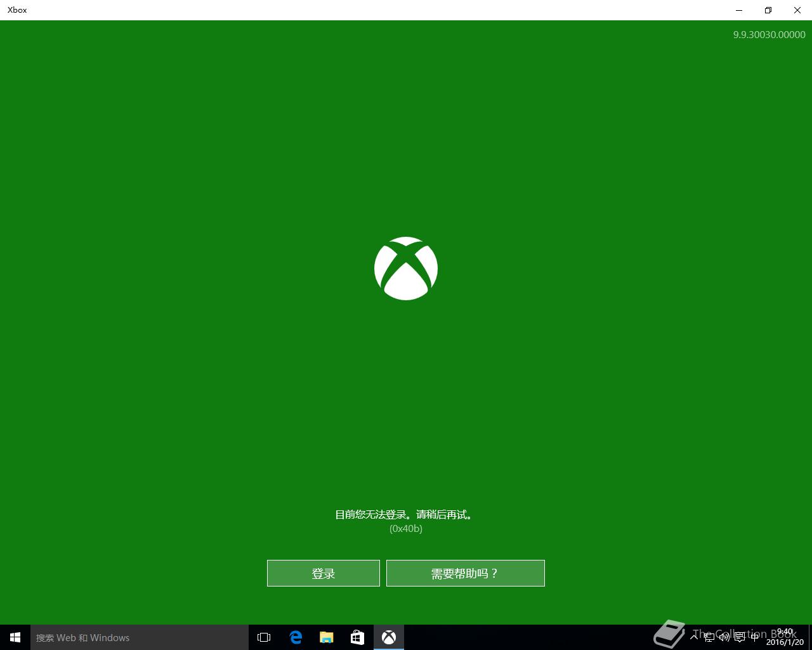Focus the 搜索 Web 和 Windows search box
The width and height of the screenshot is (812, 650).
[x=140, y=637]
